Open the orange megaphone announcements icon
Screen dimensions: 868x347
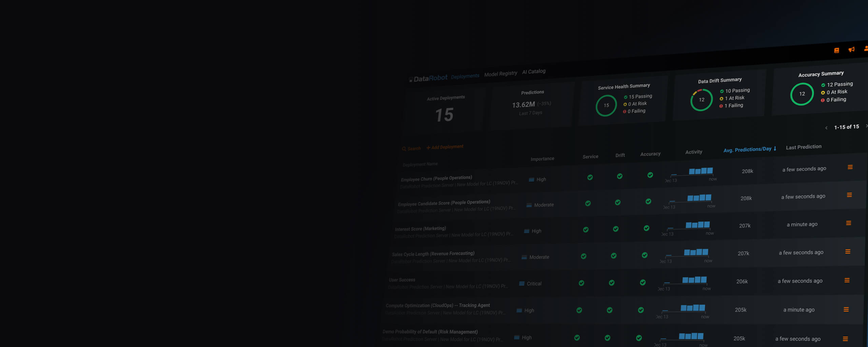(851, 49)
